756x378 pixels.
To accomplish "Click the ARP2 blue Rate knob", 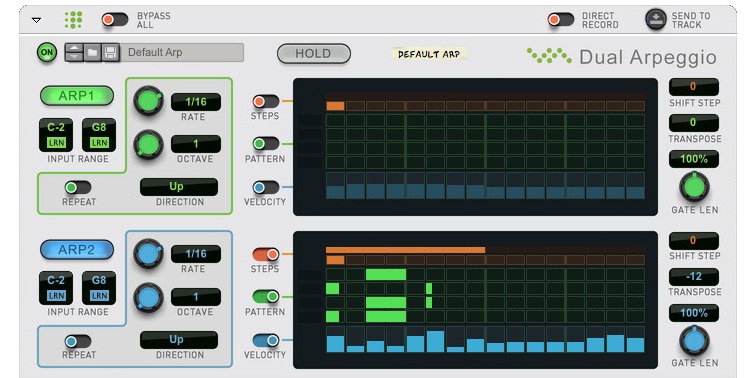I will [x=148, y=254].
